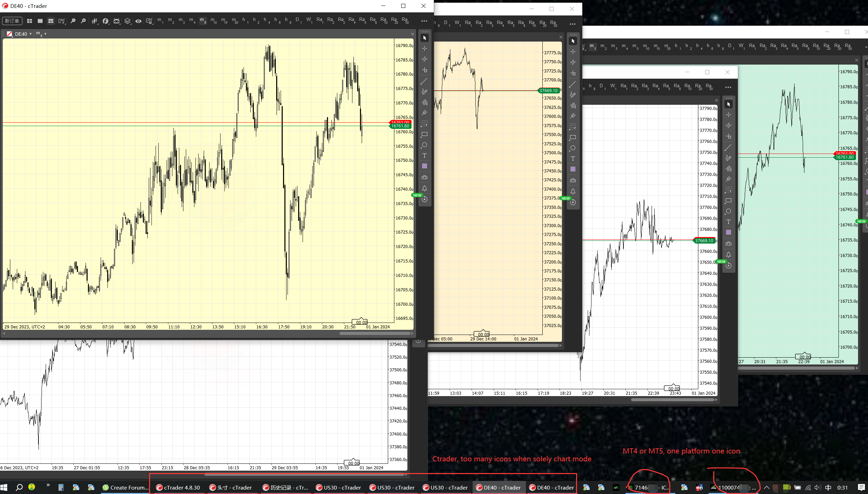Image resolution: width=868 pixels, height=494 pixels.
Task: Select the W1 weekly timeframe in front window
Action: pyautogui.click(x=309, y=21)
